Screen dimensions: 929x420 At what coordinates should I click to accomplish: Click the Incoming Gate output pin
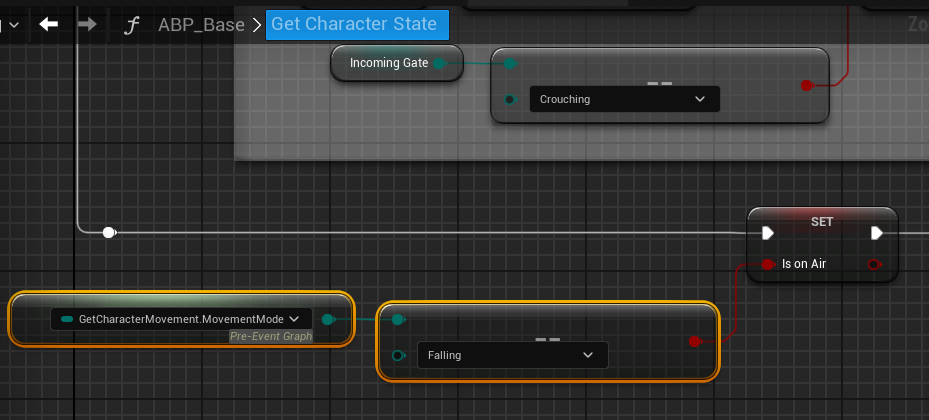[439, 63]
